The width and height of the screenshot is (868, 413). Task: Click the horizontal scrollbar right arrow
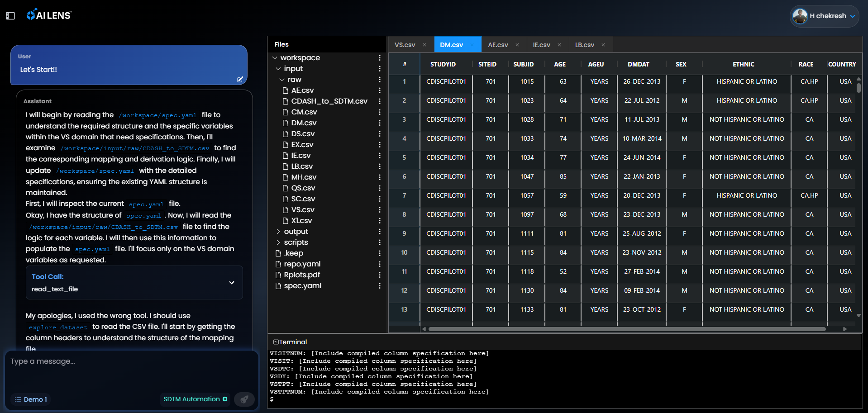tap(844, 329)
